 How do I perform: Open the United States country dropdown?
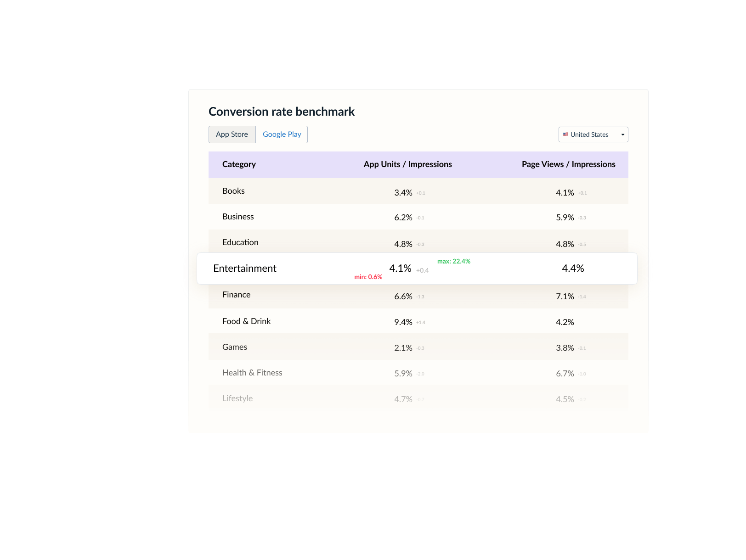(x=593, y=134)
